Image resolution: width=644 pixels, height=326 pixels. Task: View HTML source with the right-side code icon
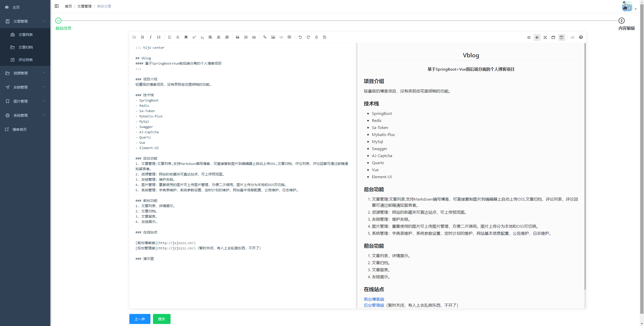coord(573,37)
